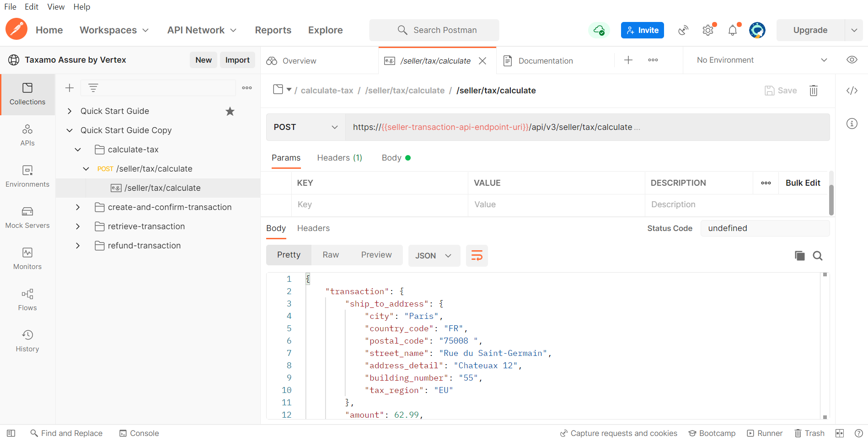This screenshot has width=868, height=441.
Task: Close the /seller/tax/calculate tab
Action: point(482,61)
